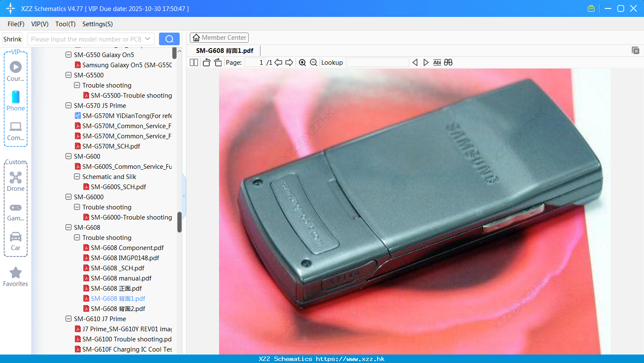Collapse the SM-G610 J7 Prime node

69,319
